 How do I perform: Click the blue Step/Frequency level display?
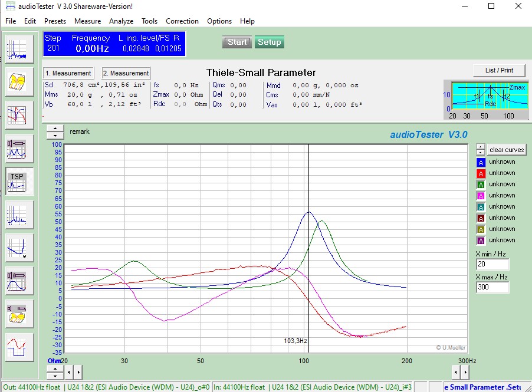(x=114, y=44)
